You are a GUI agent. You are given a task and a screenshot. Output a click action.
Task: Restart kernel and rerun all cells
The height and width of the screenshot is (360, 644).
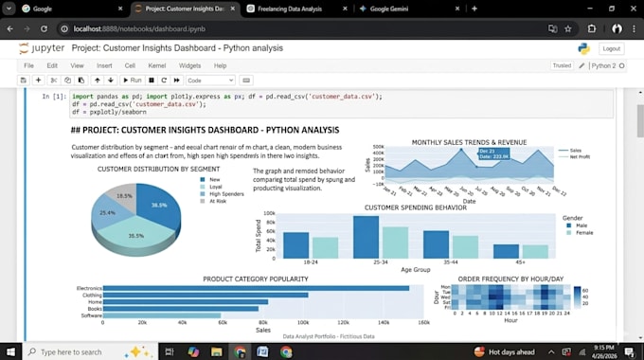point(176,81)
